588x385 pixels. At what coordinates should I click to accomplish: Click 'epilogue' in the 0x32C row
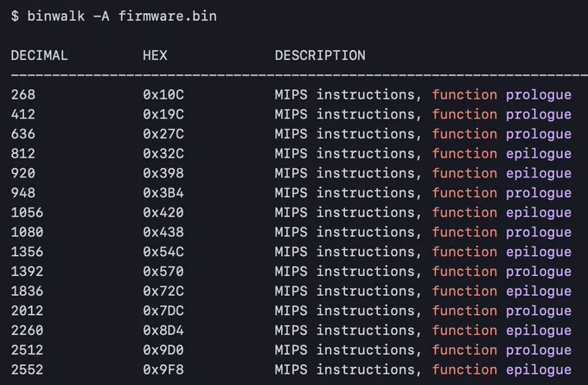[x=539, y=154]
